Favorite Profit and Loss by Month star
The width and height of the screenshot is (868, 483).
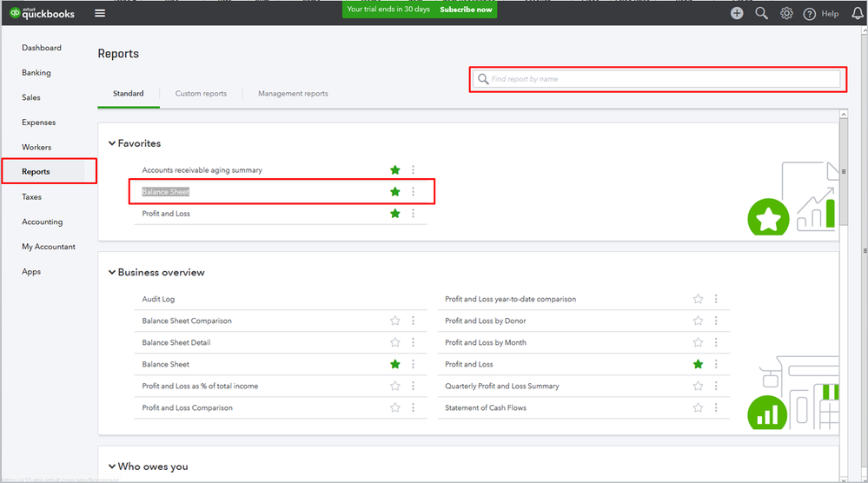(x=698, y=342)
